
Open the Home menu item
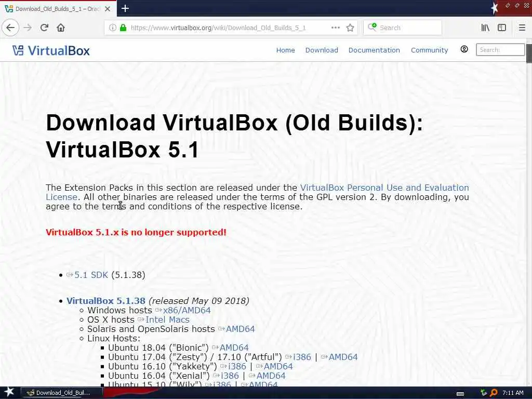tap(285, 50)
